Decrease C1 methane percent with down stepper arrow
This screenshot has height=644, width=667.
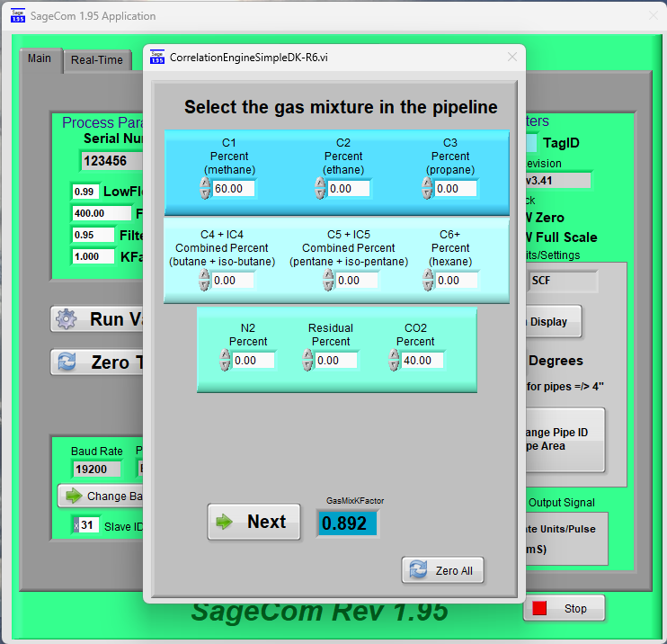point(205,193)
